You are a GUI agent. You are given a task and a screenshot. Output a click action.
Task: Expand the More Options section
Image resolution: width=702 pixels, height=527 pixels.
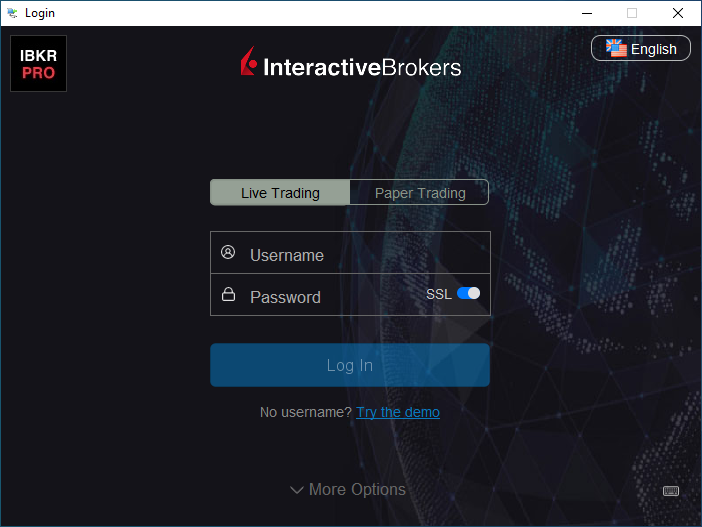click(348, 489)
